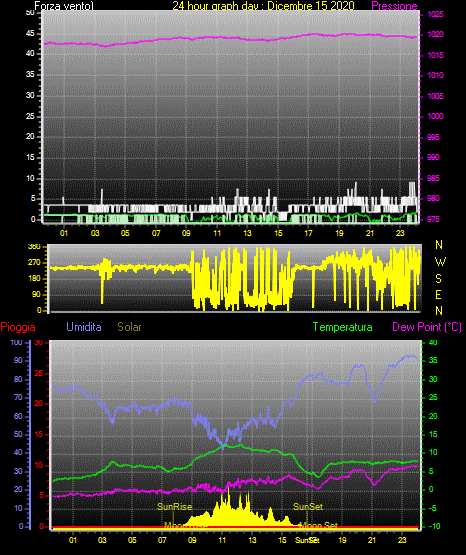The height and width of the screenshot is (555, 466).
Task: Click pressure axis value 1005
Action: click(x=435, y=96)
